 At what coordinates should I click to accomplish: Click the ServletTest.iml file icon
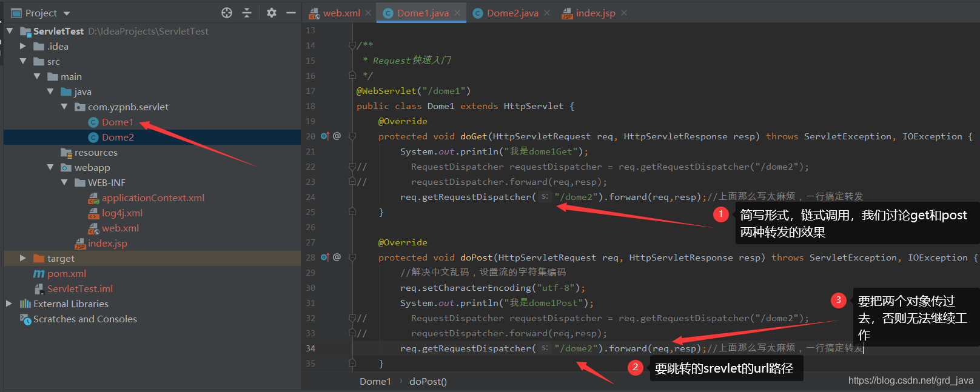coord(39,288)
